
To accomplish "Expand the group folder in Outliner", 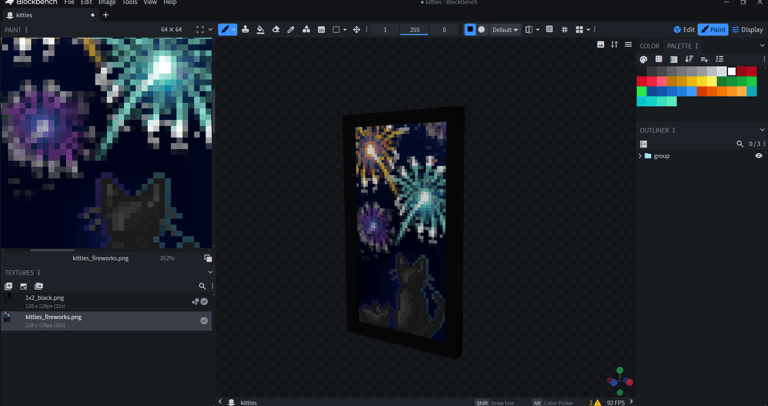I will click(640, 156).
